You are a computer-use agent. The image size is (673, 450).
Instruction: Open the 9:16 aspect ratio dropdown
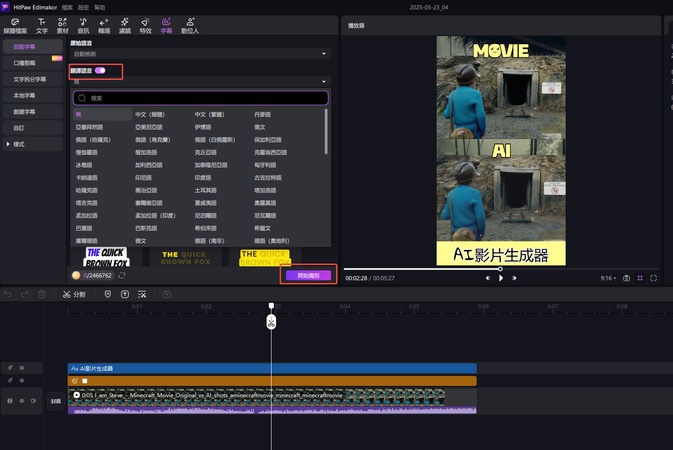coord(607,278)
